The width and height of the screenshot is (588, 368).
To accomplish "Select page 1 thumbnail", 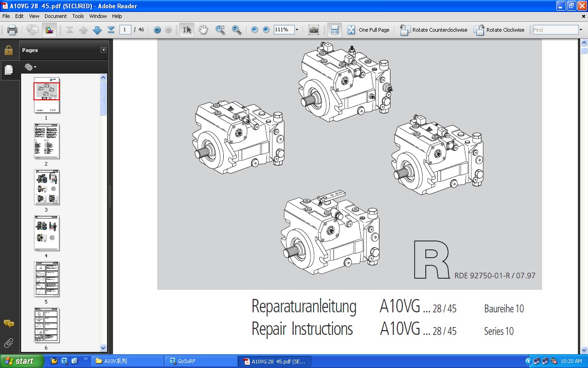I will coord(47,95).
